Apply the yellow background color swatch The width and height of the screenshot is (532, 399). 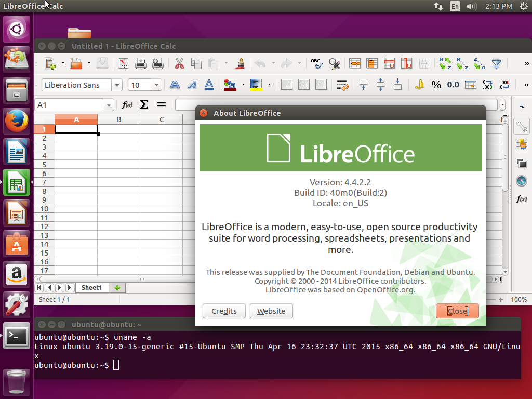pos(256,85)
